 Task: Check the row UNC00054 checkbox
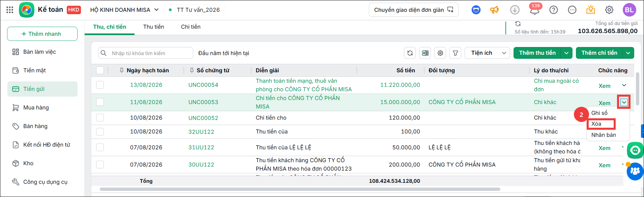pyautogui.click(x=100, y=85)
